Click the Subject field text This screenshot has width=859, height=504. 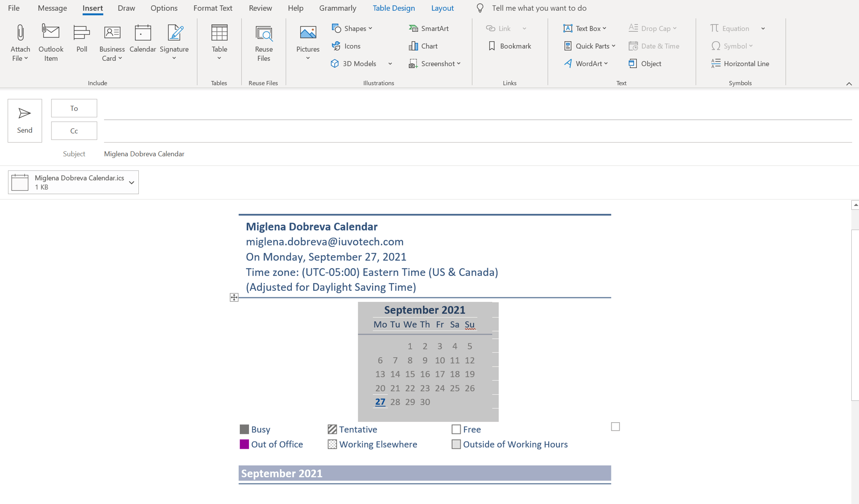pyautogui.click(x=144, y=154)
